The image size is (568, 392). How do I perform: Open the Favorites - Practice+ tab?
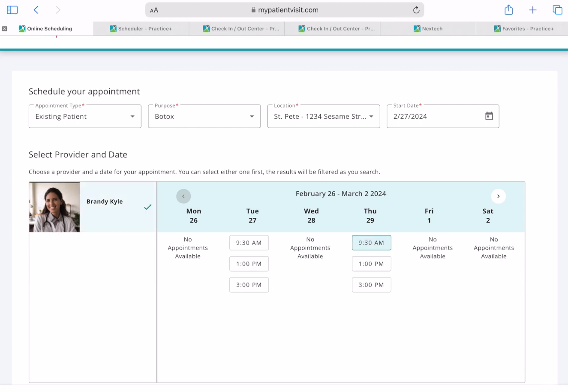tap(523, 29)
